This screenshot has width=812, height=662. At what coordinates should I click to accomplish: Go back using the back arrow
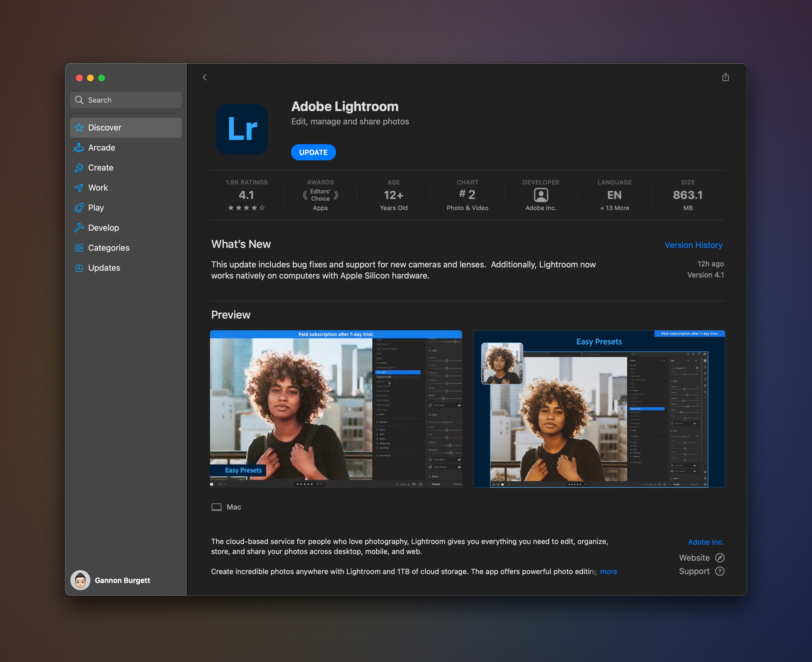[205, 77]
